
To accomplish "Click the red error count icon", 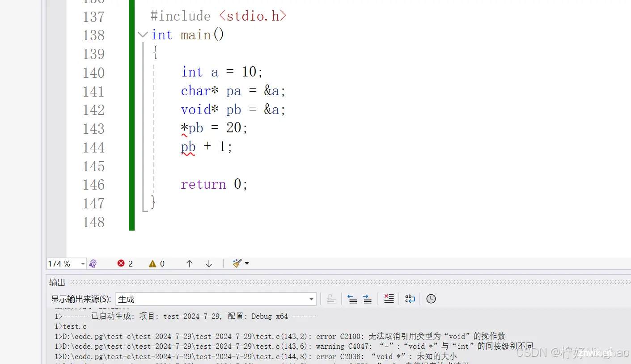I will (121, 263).
